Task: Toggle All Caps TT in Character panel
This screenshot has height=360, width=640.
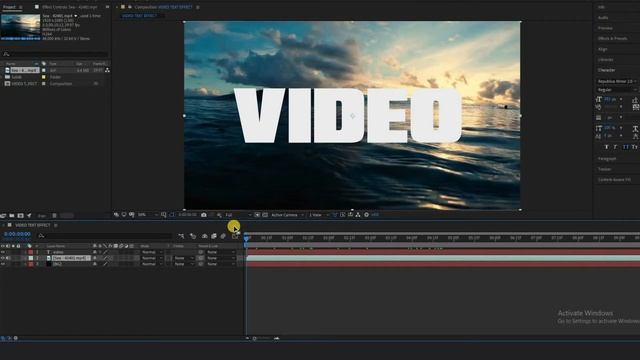Action: pyautogui.click(x=625, y=147)
